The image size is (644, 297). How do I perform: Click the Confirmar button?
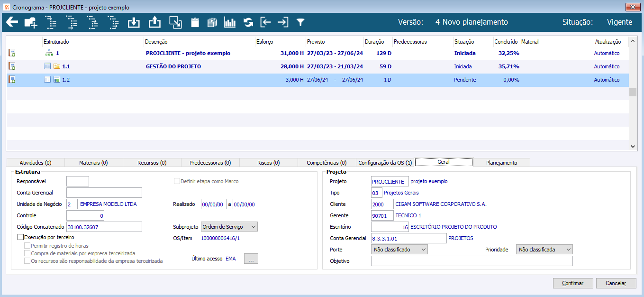point(573,283)
